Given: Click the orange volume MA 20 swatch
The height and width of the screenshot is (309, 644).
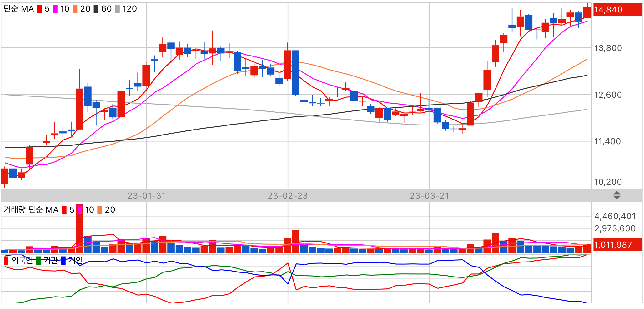Looking at the screenshot, I should pos(100,210).
